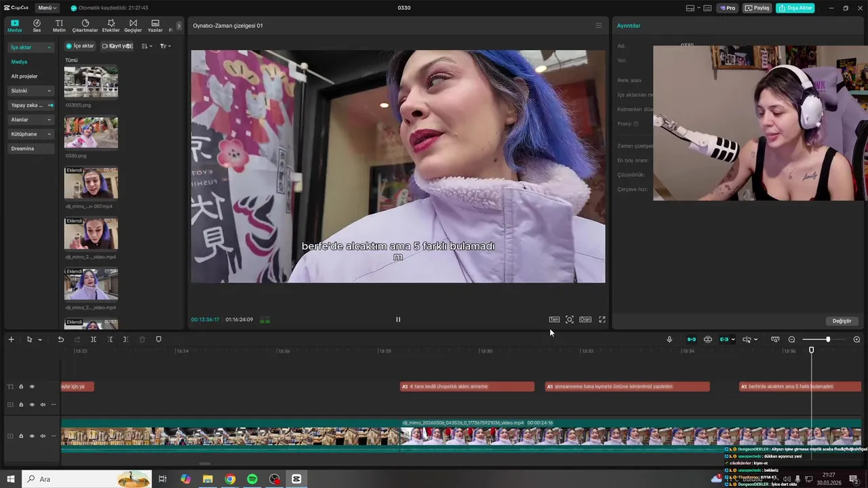868x488 pixels.
Task: Open Google Chrome from the taskbar
Action: (230, 479)
